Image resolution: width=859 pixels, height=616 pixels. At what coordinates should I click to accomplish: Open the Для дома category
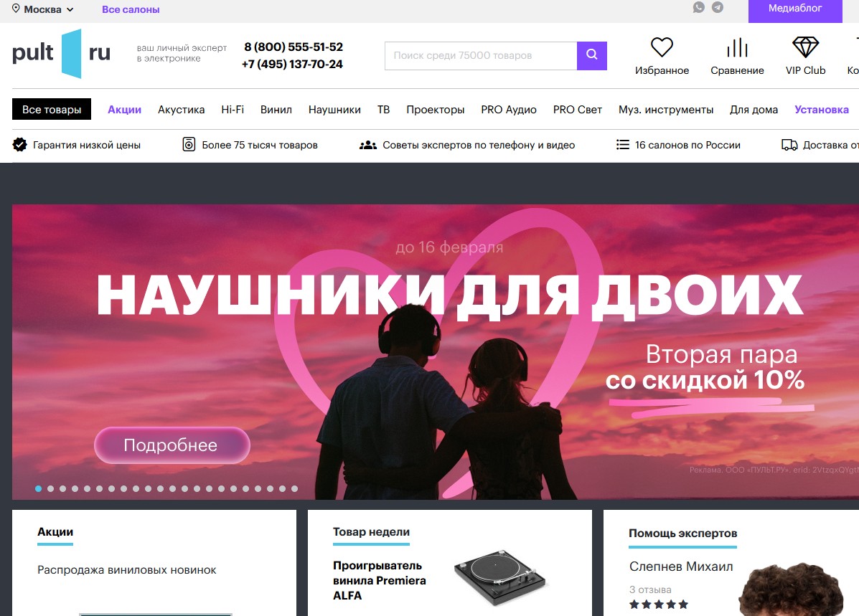point(754,110)
